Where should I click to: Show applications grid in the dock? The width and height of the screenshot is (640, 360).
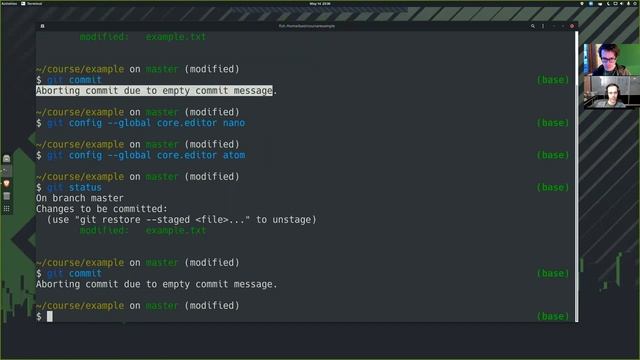(x=7, y=209)
